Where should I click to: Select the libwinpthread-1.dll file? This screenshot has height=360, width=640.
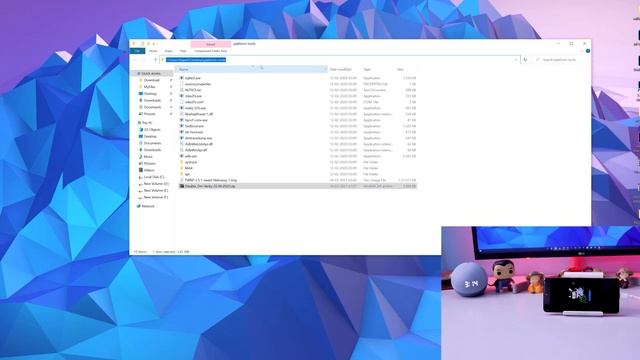[x=298, y=114]
